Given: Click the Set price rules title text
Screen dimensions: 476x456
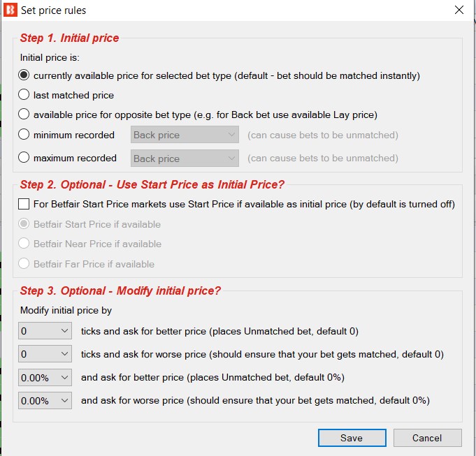Looking at the screenshot, I should (x=53, y=10).
